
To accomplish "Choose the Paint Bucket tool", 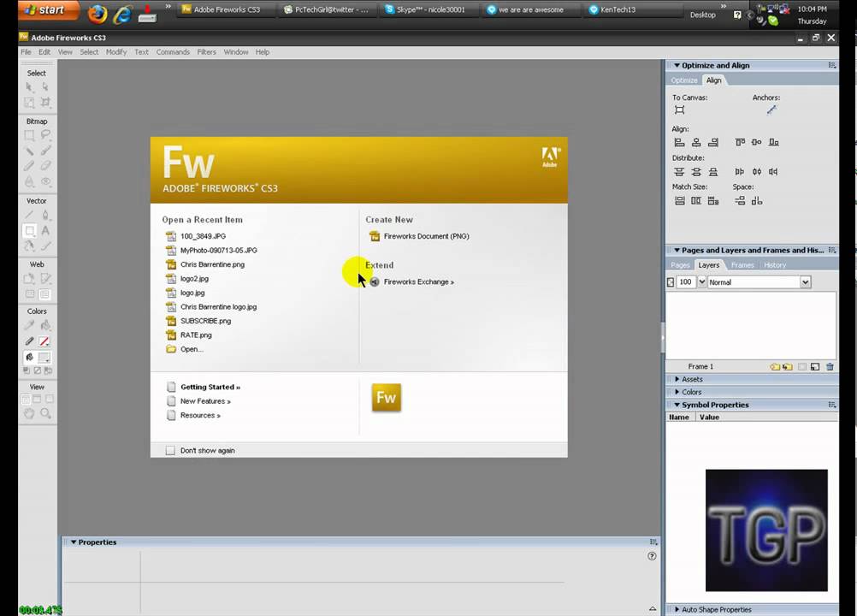I will coord(45,326).
